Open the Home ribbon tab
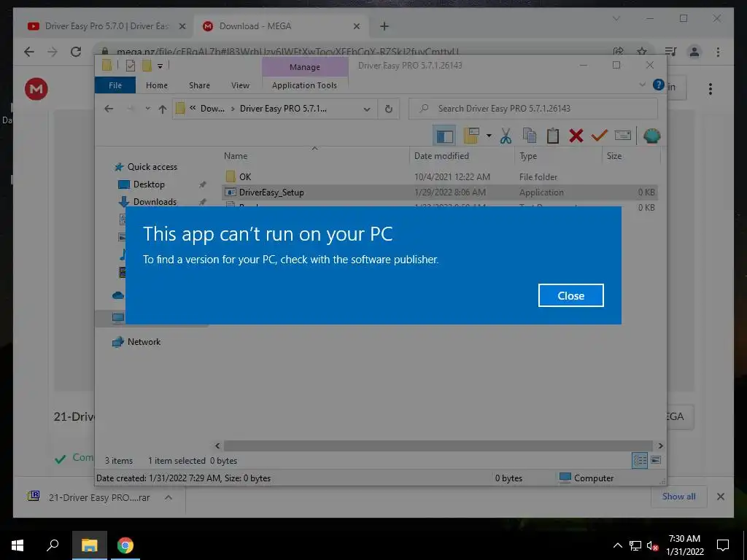The image size is (747, 560). 157,85
